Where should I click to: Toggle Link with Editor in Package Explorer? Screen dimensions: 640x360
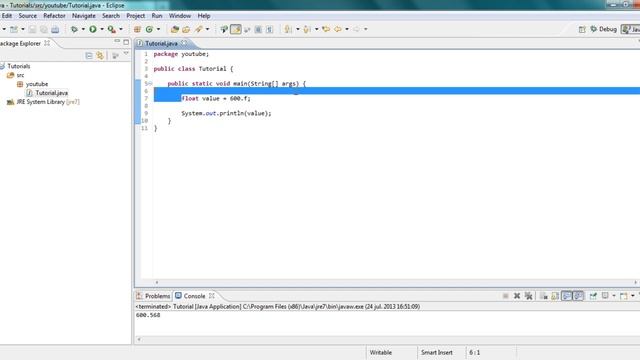pyautogui.click(x=100, y=56)
